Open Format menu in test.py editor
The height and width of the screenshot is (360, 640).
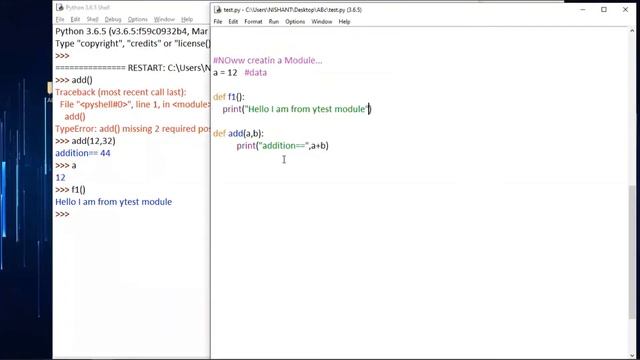pyautogui.click(x=253, y=22)
